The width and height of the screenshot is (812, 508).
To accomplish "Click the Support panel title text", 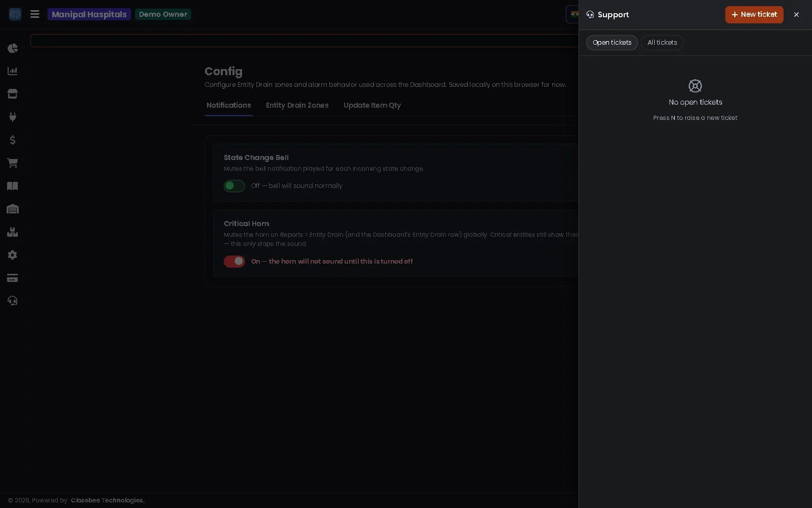I will 613,15.
